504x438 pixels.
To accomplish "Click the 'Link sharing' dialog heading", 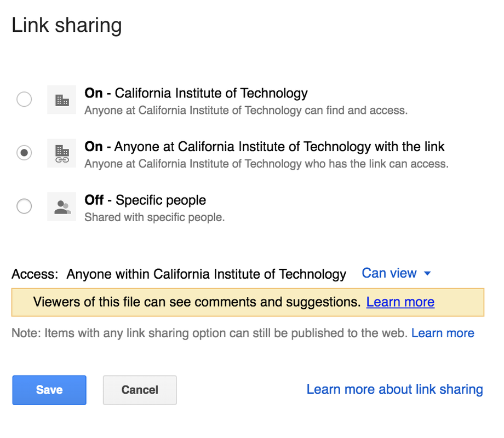I will 67,26.
